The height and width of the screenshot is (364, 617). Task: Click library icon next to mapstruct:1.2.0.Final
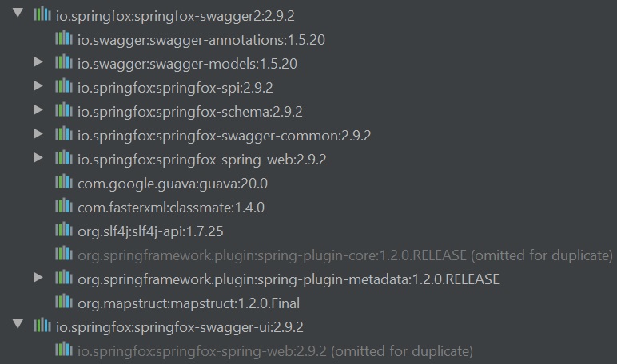(x=64, y=303)
